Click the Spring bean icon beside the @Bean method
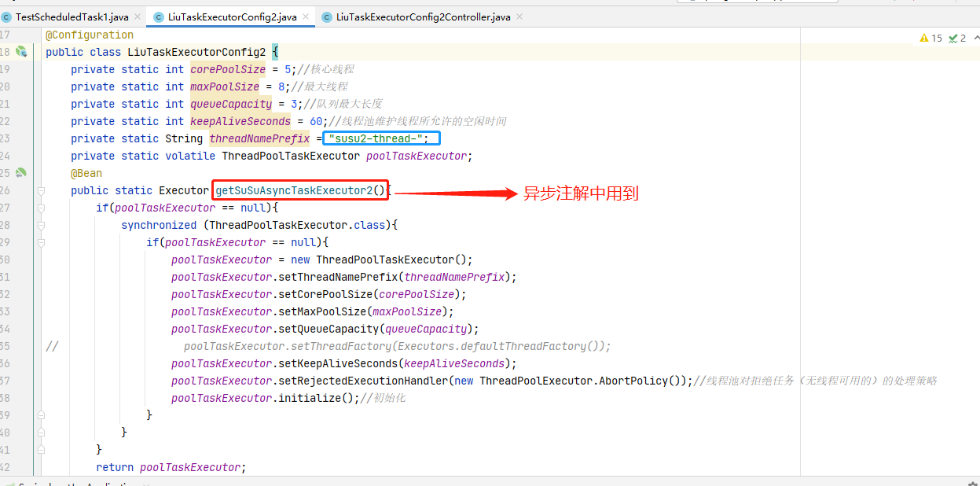This screenshot has height=486, width=980. [21, 173]
